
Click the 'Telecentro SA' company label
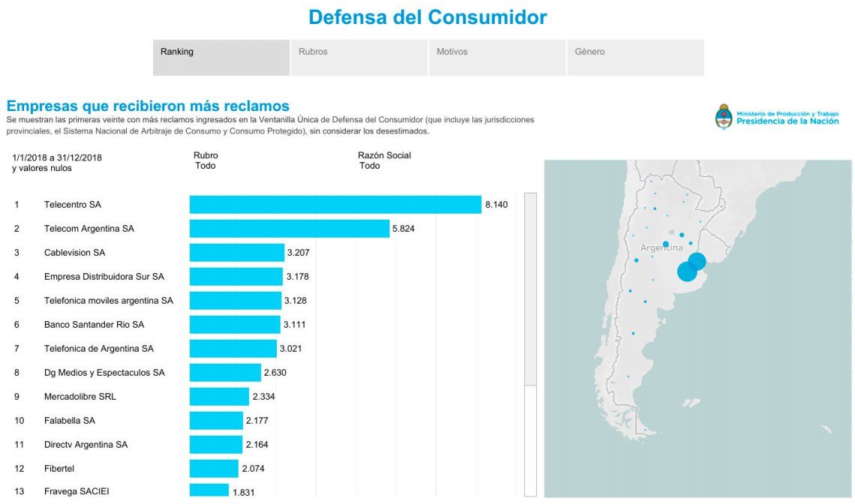pyautogui.click(x=73, y=205)
